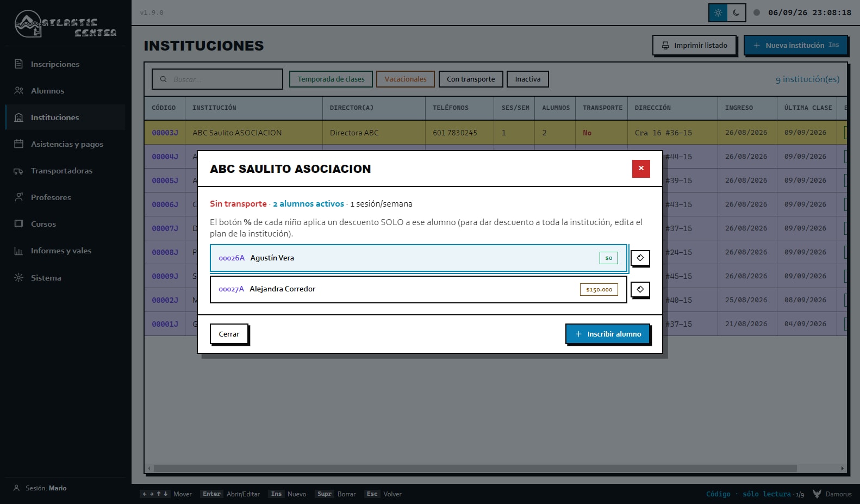The width and height of the screenshot is (860, 504).
Task: Select student row Agustín Vera
Action: pos(419,258)
